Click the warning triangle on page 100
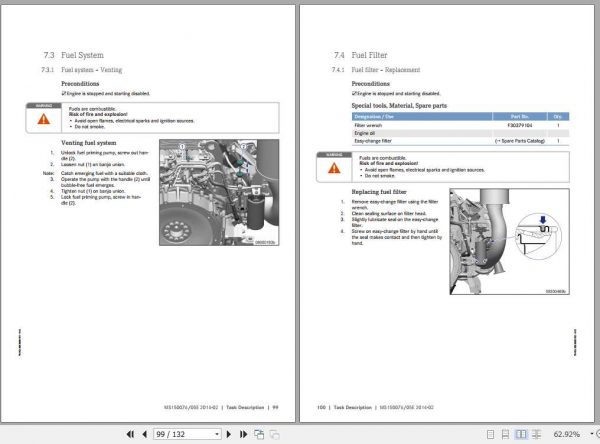This screenshot has height=444, width=600. click(334, 168)
